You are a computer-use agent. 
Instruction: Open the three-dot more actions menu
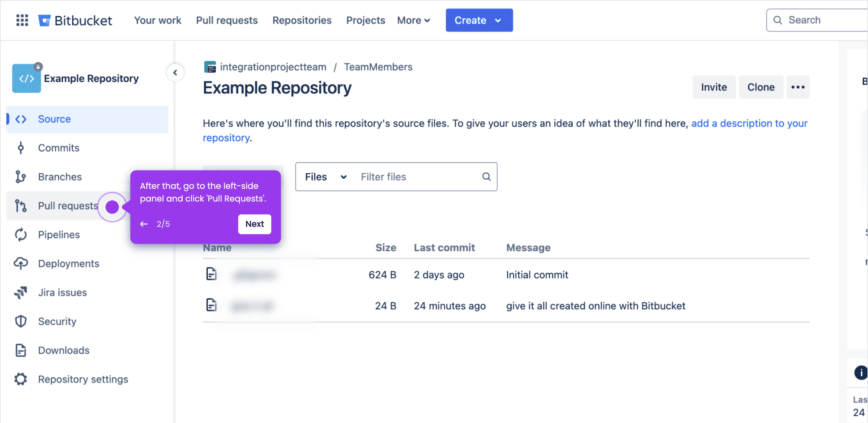798,87
